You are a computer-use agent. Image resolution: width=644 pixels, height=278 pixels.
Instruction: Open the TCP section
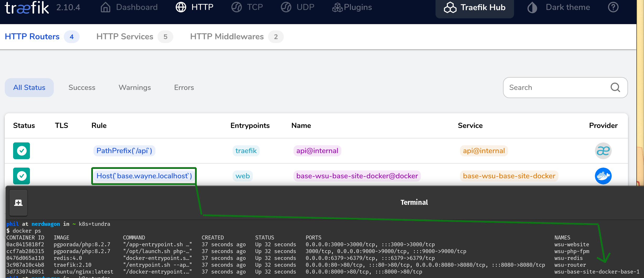tap(247, 7)
